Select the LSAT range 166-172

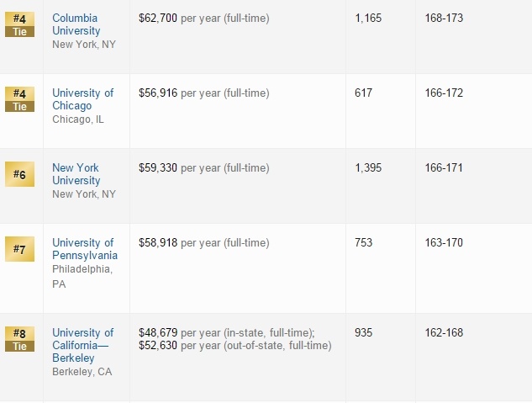[x=444, y=93]
